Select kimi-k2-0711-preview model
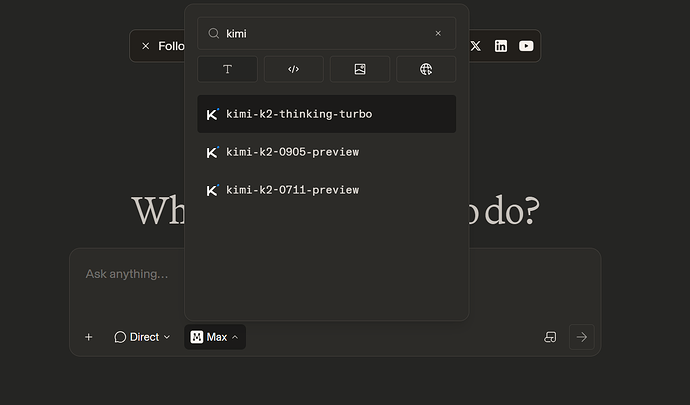This screenshot has height=405, width=690. pos(327,190)
